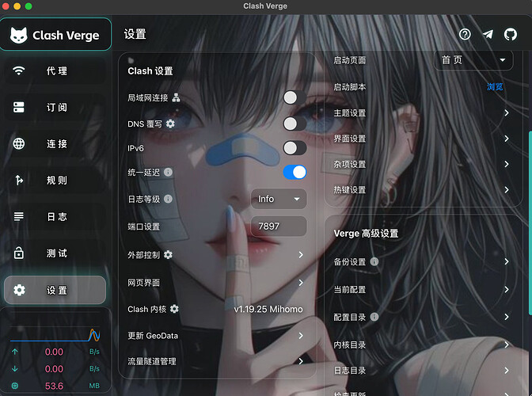This screenshot has width=532, height=396.
Task: Go to the 日志 page
Action: 55,216
